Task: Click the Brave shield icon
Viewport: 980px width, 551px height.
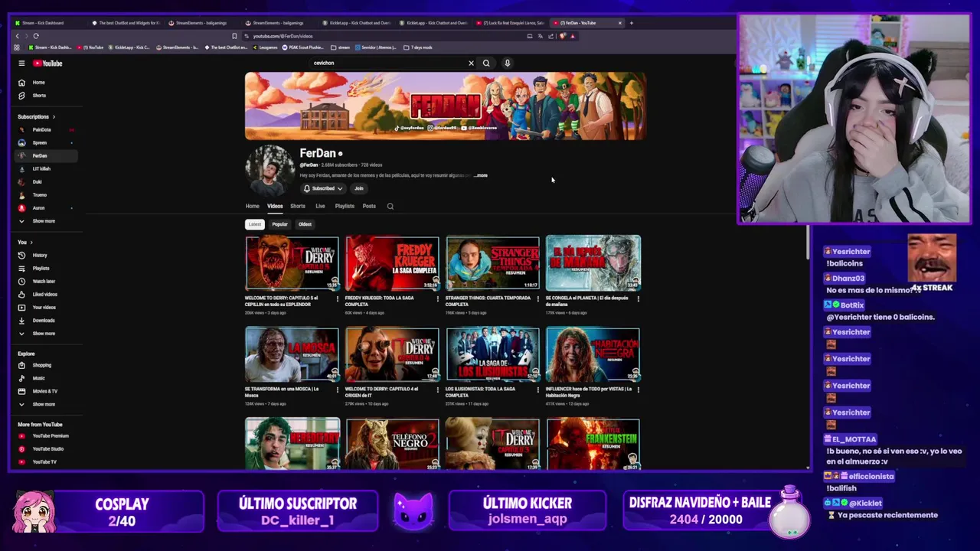Action: pyautogui.click(x=563, y=36)
